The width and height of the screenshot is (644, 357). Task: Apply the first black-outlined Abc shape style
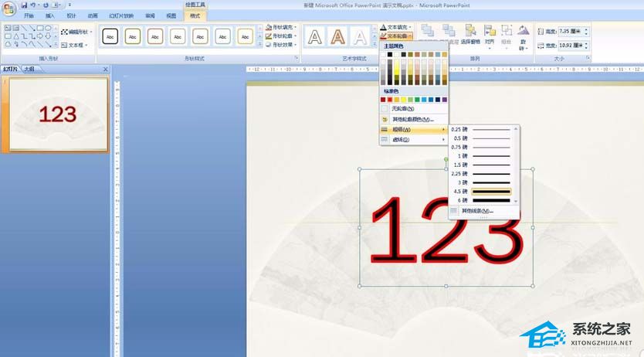tap(110, 36)
